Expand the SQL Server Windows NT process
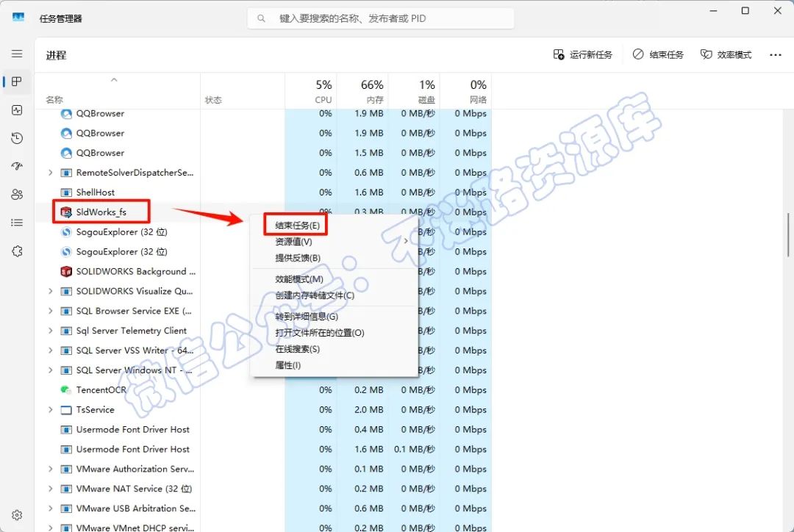Image resolution: width=794 pixels, height=532 pixels. tap(50, 370)
